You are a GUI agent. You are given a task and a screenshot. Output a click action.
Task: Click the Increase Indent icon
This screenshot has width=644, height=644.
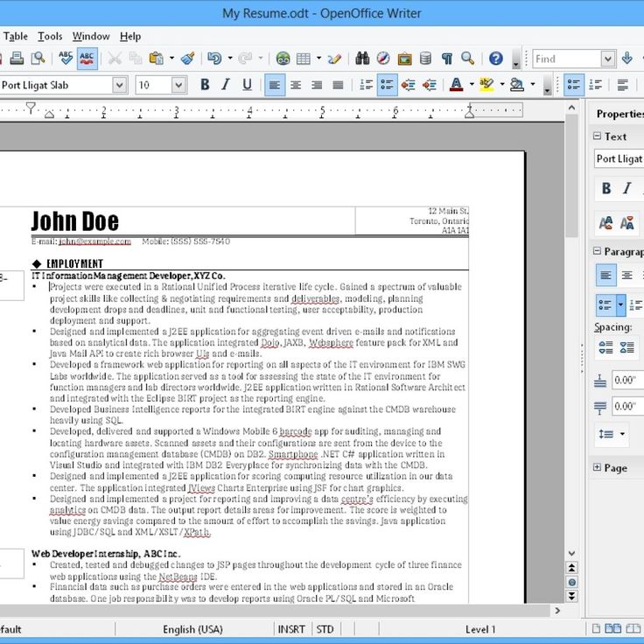pyautogui.click(x=430, y=85)
